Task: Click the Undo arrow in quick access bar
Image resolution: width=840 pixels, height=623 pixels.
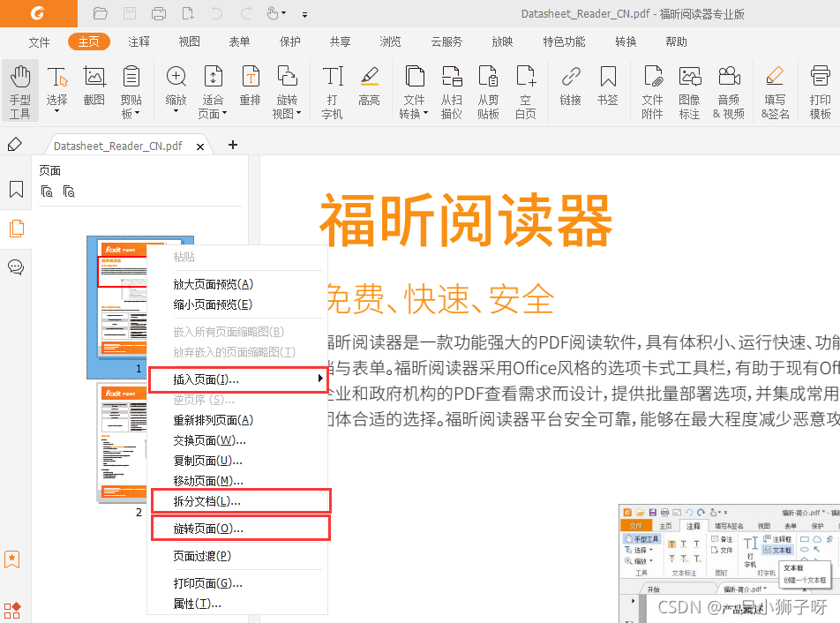Action: coord(216,13)
